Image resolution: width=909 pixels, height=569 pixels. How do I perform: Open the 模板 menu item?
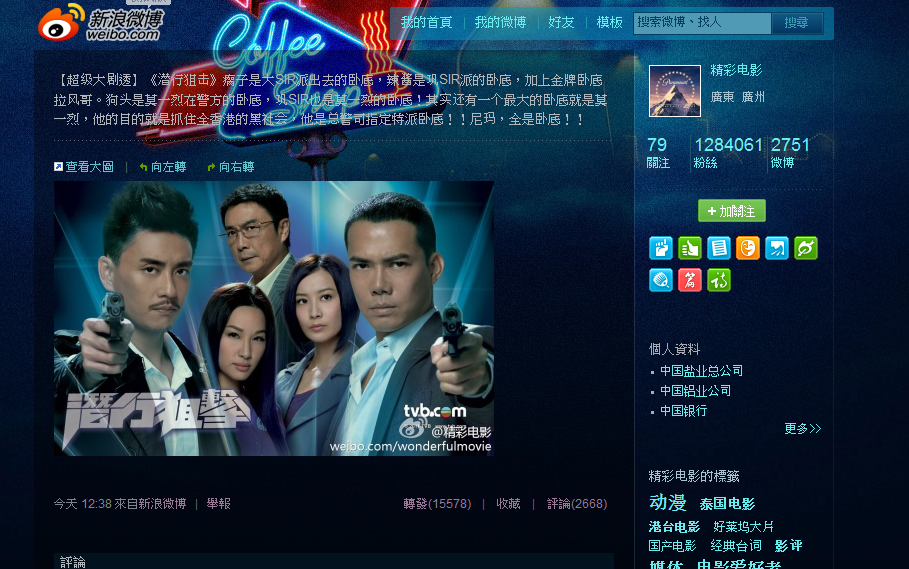(609, 23)
